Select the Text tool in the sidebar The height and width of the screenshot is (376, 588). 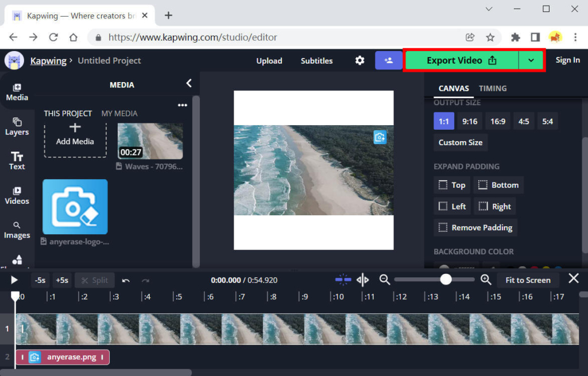tap(17, 161)
